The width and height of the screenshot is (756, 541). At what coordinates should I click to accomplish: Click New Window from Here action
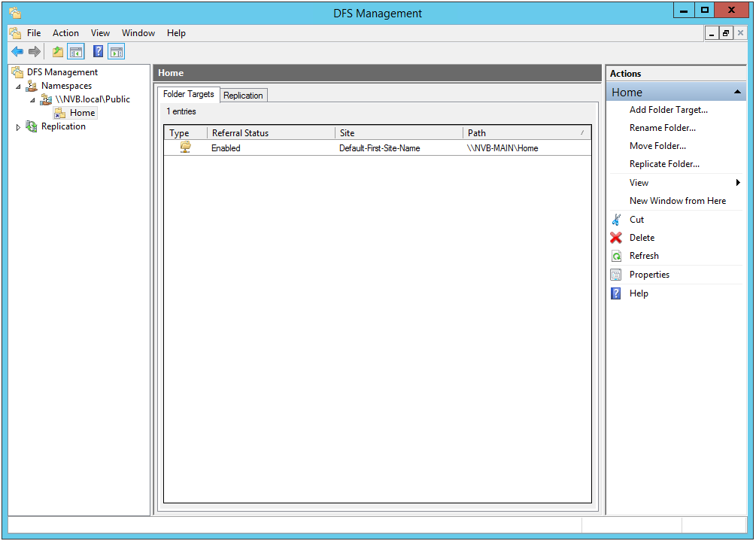tap(678, 201)
